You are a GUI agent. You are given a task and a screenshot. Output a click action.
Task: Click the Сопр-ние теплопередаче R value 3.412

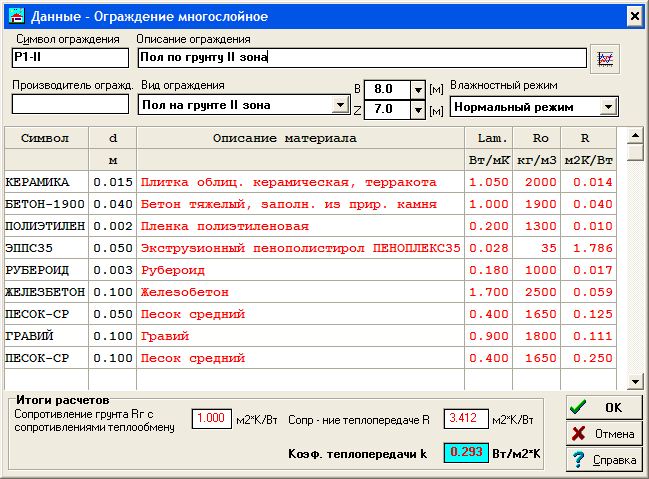[x=466, y=419]
